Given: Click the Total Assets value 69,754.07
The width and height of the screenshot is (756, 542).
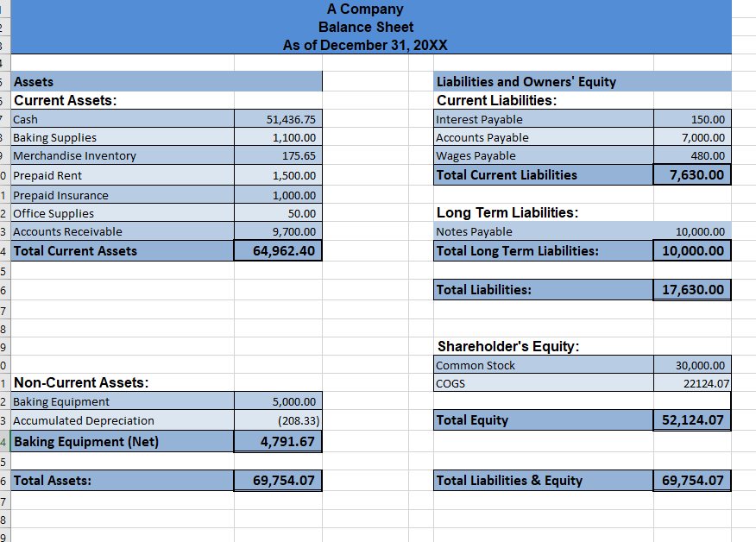Looking at the screenshot, I should click(278, 481).
